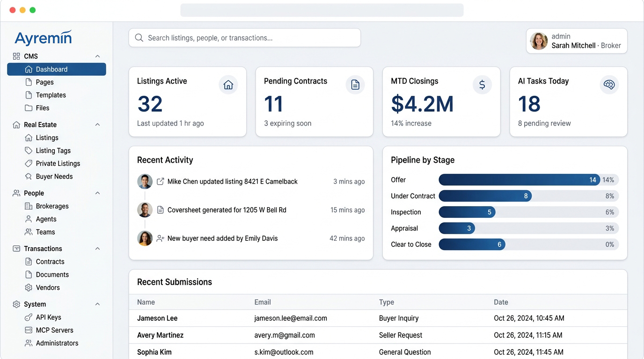Focus the Search listings, people, or transactions field

[x=245, y=38]
